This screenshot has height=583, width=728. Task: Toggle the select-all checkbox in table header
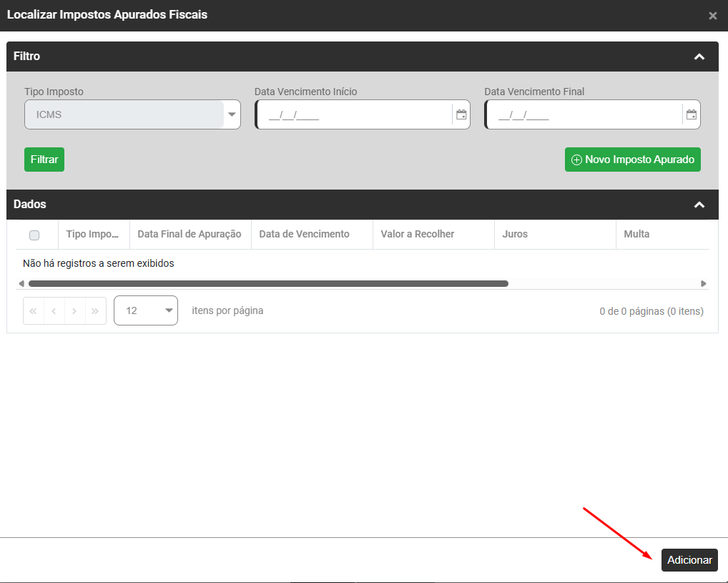(34, 235)
